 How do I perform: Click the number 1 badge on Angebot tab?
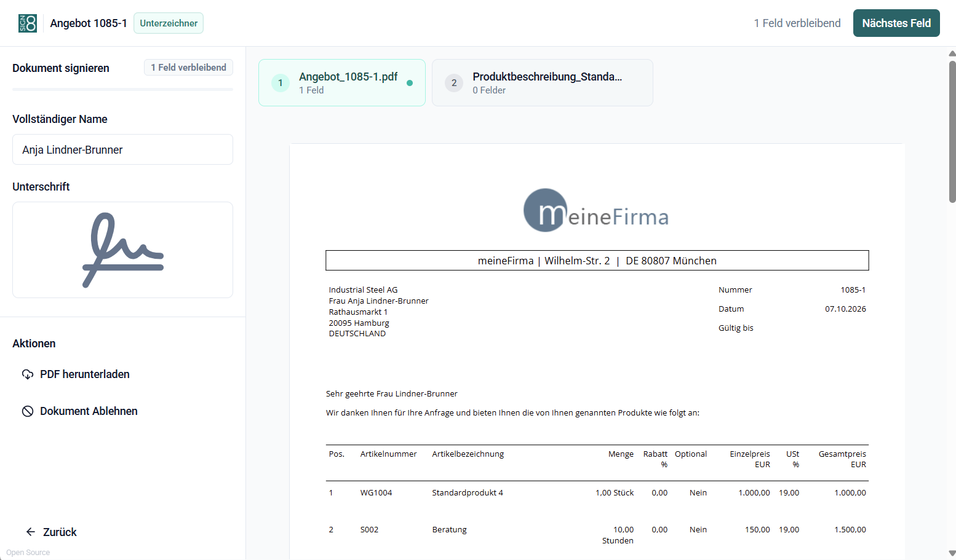pos(281,83)
